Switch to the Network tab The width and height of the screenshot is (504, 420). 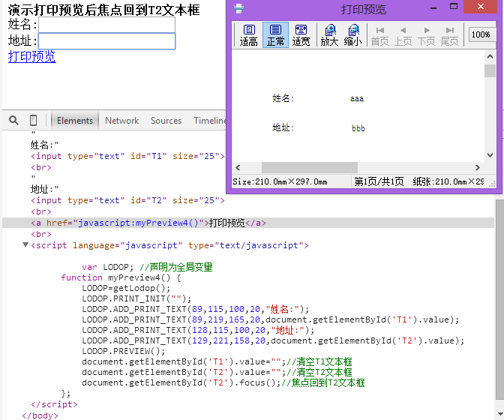[x=121, y=121]
